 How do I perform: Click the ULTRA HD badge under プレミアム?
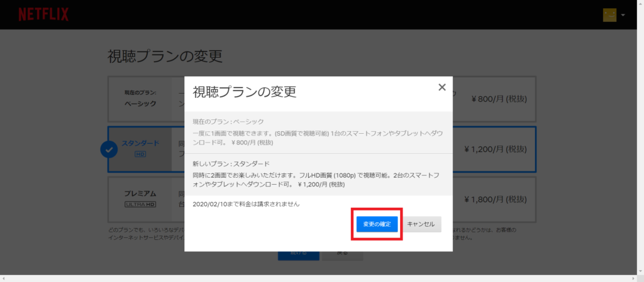pos(140,204)
